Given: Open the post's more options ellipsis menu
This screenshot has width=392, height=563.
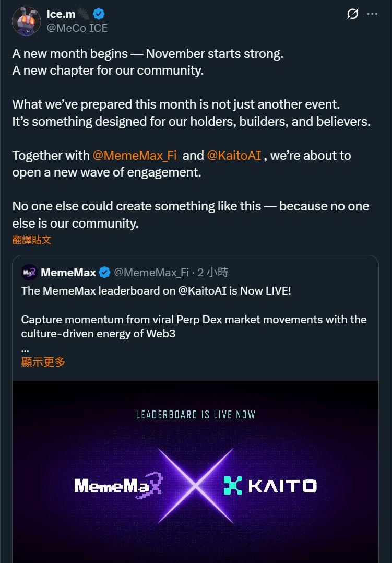Looking at the screenshot, I should (372, 14).
